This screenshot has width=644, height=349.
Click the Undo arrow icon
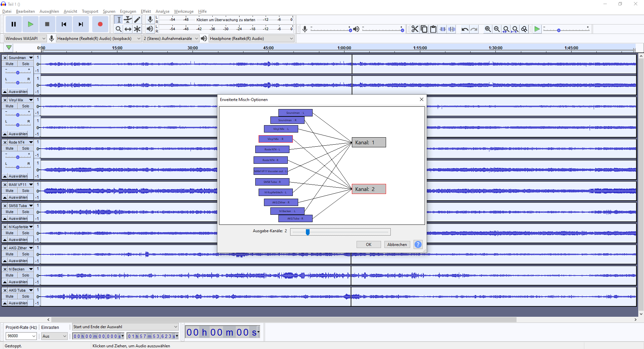click(465, 29)
